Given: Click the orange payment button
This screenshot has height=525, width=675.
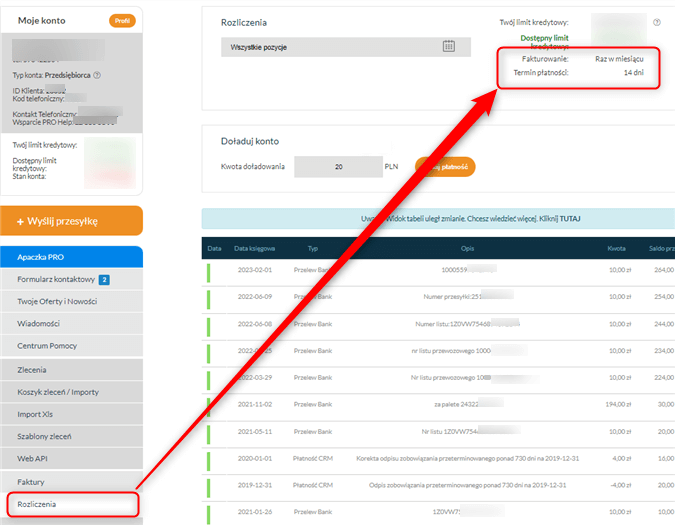Looking at the screenshot, I should [x=446, y=167].
